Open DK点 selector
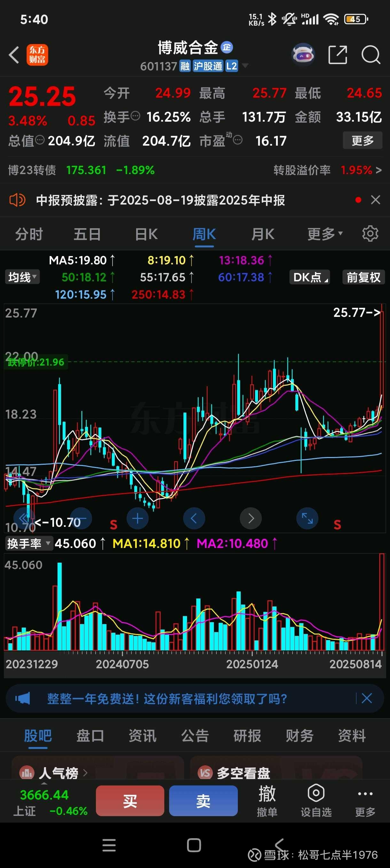Image resolution: width=390 pixels, height=868 pixels. [x=309, y=277]
